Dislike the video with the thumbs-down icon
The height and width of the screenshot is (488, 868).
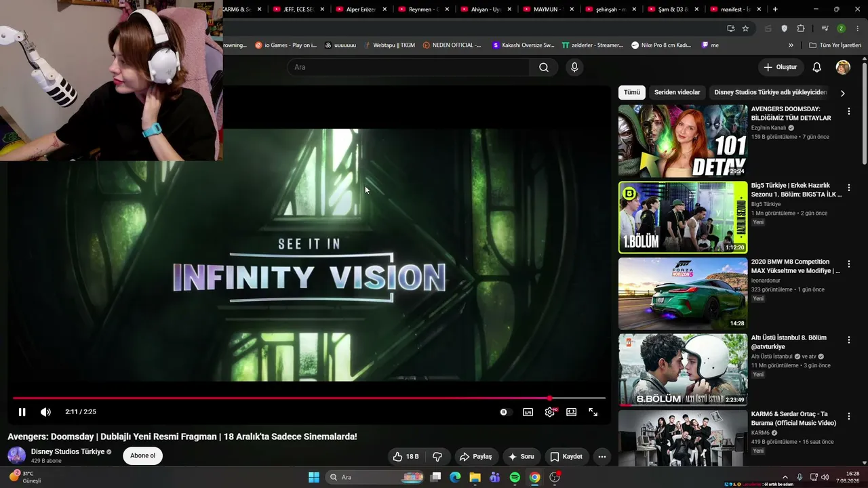pos(437,457)
